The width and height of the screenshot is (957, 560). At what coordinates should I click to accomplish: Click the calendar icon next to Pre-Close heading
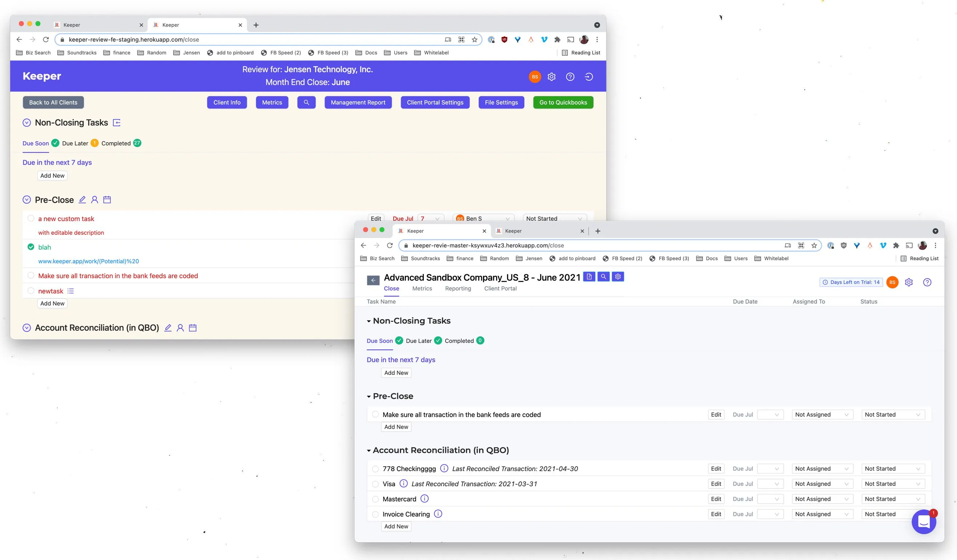tap(107, 200)
